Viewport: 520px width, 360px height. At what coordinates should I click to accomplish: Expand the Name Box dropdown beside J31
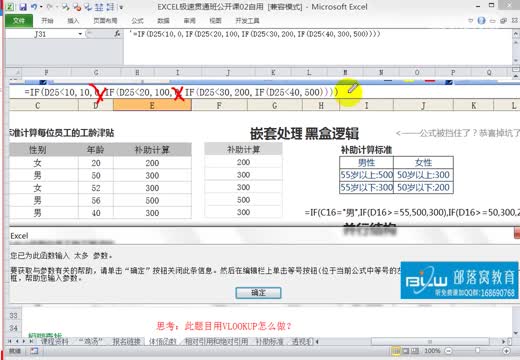[80, 34]
